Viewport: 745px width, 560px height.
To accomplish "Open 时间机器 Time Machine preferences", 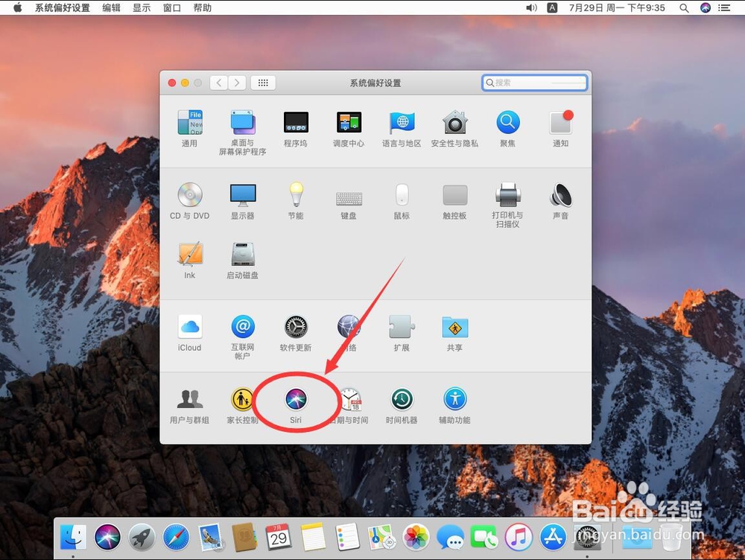I will coord(402,406).
